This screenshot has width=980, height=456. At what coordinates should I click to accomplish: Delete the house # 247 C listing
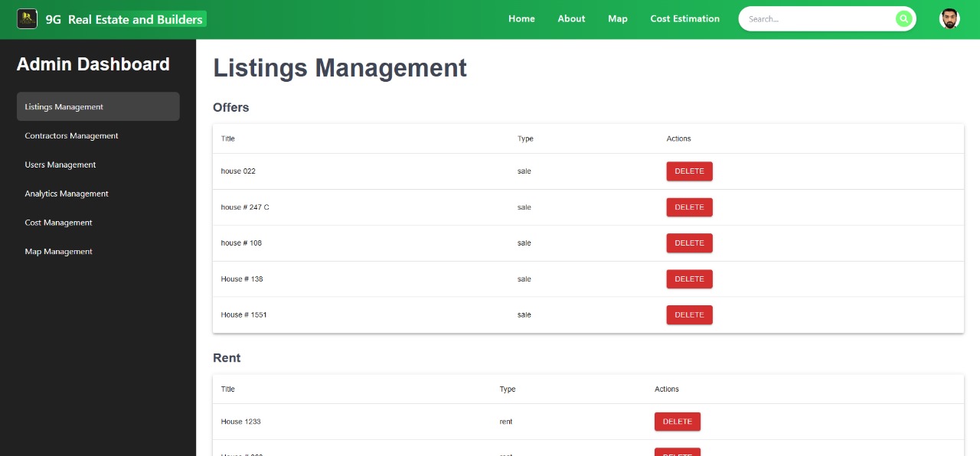point(689,207)
